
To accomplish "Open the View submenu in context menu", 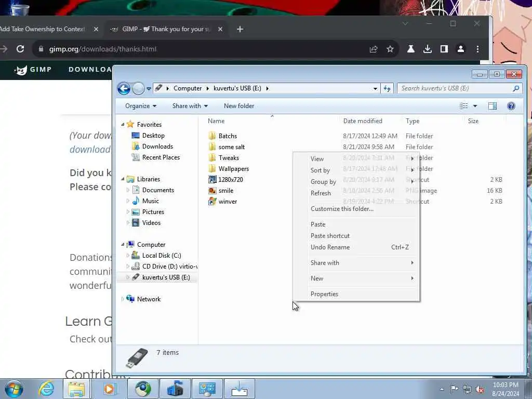I will tap(356, 159).
